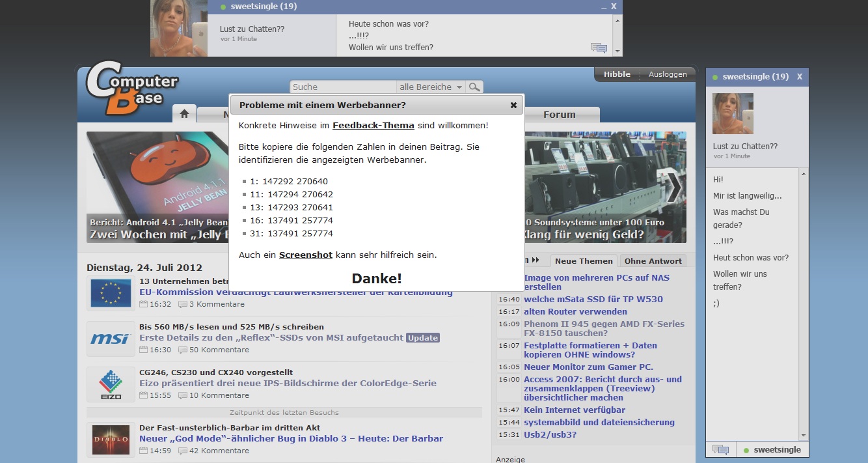
Task: Open the Feedback-Thema link in dialog
Action: tap(373, 125)
